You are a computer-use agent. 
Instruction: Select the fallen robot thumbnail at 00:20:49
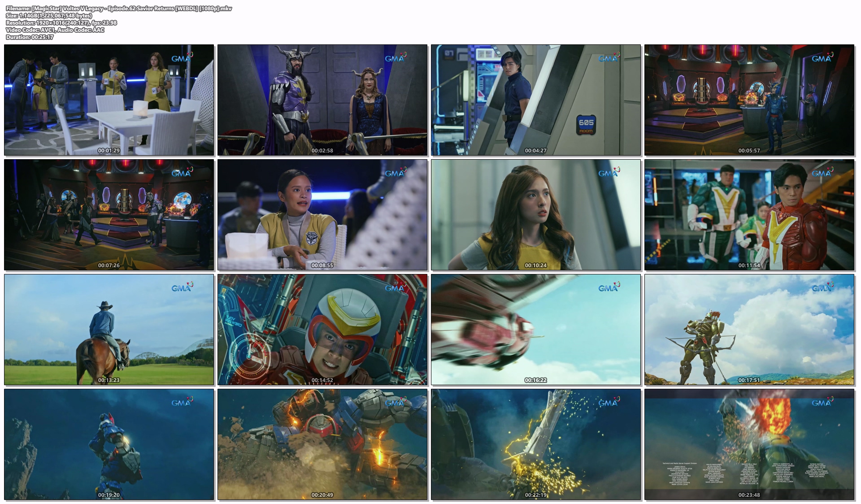coord(322,444)
